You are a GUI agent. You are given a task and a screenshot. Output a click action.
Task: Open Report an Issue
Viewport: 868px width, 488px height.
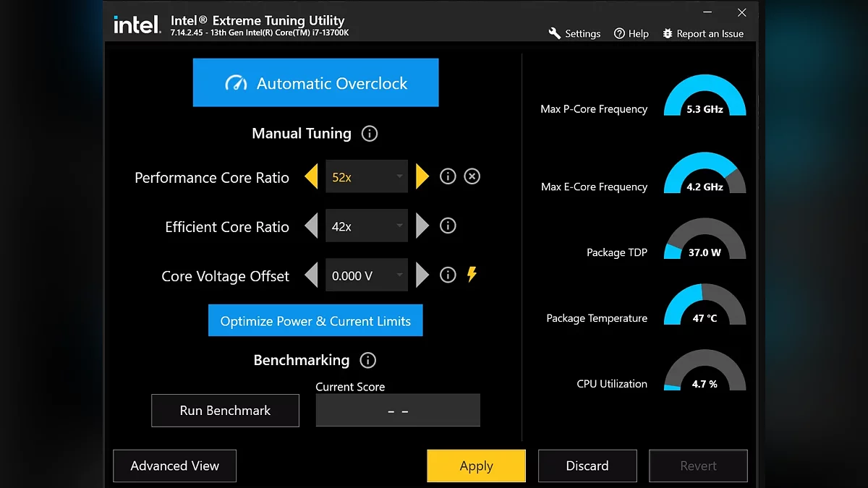point(702,34)
